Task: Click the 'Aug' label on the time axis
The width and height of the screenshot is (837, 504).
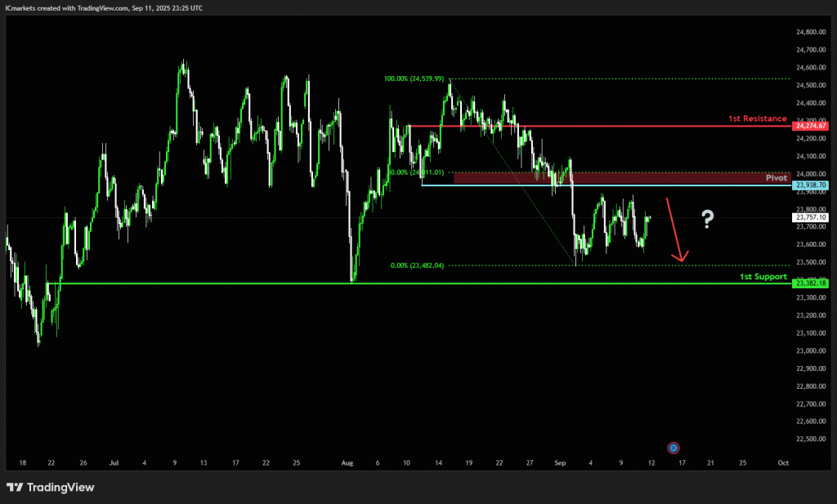Action: pyautogui.click(x=347, y=463)
